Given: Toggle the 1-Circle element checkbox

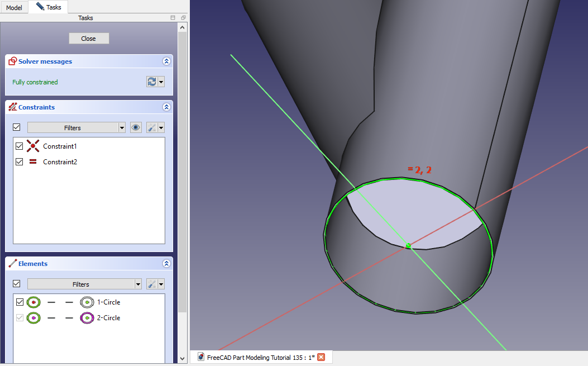Looking at the screenshot, I should click(20, 302).
